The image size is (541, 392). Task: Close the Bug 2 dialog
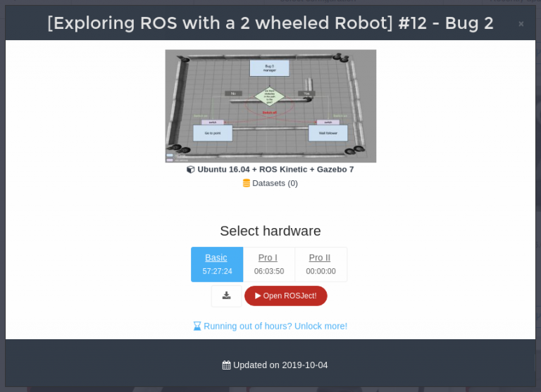pyautogui.click(x=521, y=24)
